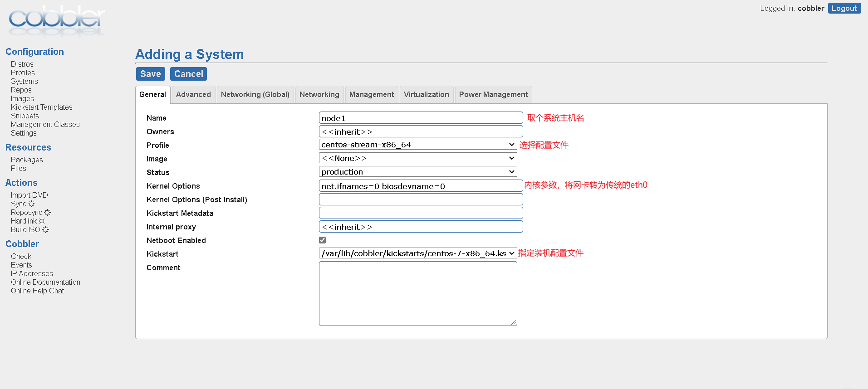Image resolution: width=868 pixels, height=389 pixels.
Task: Click the Internal proxy field
Action: pos(421,227)
